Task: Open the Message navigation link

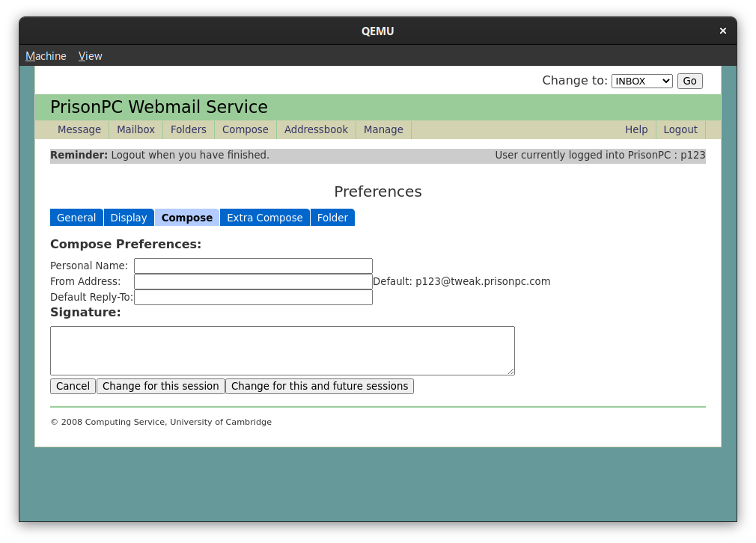Action: (79, 129)
